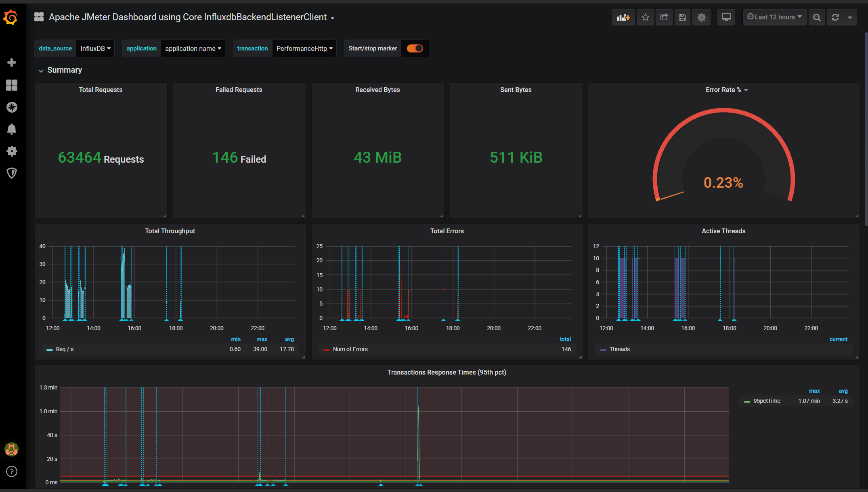Open the Received Bytes panel title menu
Image resolution: width=868 pixels, height=492 pixels.
(377, 90)
